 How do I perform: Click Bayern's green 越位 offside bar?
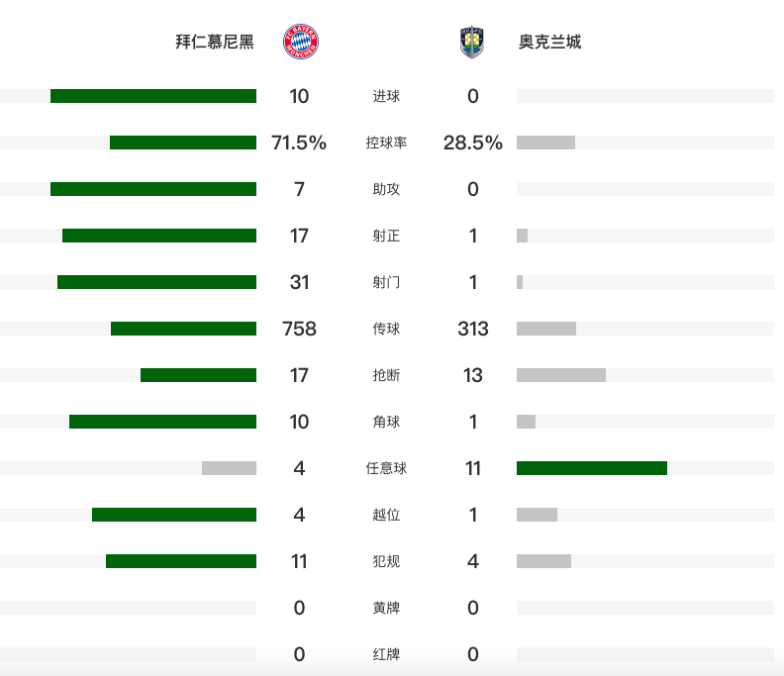[x=174, y=515]
